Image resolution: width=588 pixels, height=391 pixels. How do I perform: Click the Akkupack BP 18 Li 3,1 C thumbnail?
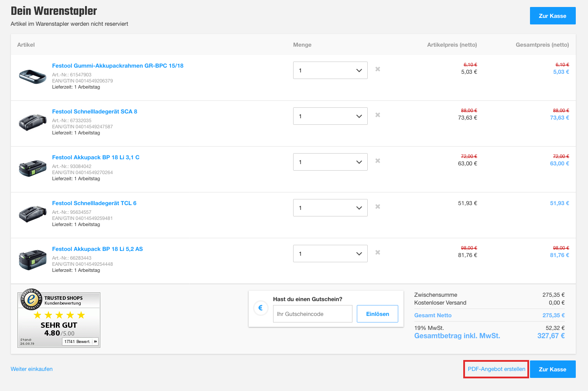click(33, 168)
